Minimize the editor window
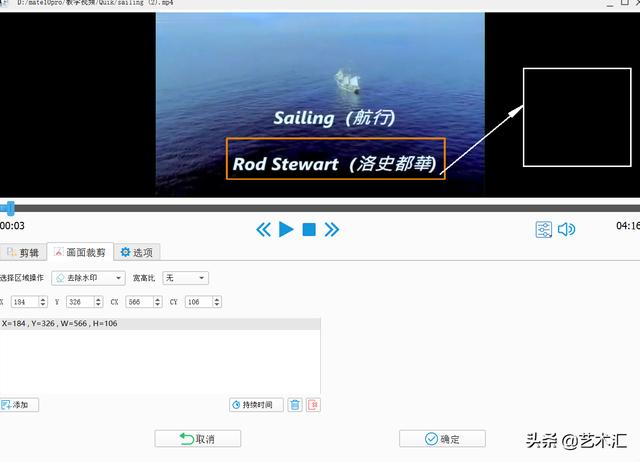Screen dimensions: 640x462 click(610, 3)
